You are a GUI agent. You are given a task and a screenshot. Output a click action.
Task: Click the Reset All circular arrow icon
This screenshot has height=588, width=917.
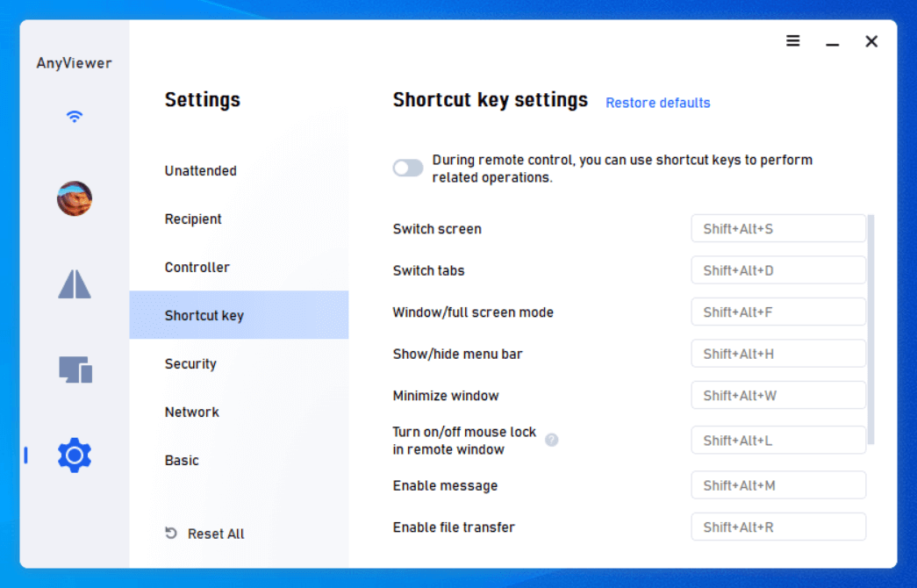(x=171, y=534)
